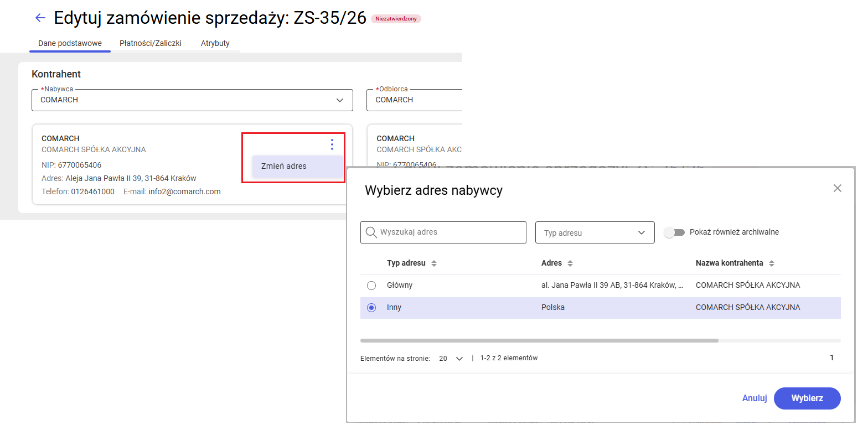Go back using the left arrow icon
The width and height of the screenshot is (868, 430).
coord(40,18)
